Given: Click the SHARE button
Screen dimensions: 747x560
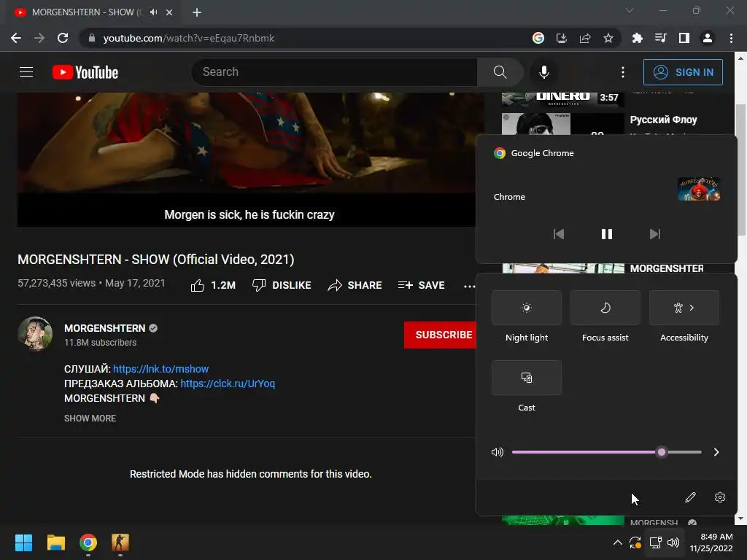Looking at the screenshot, I should [x=355, y=285].
